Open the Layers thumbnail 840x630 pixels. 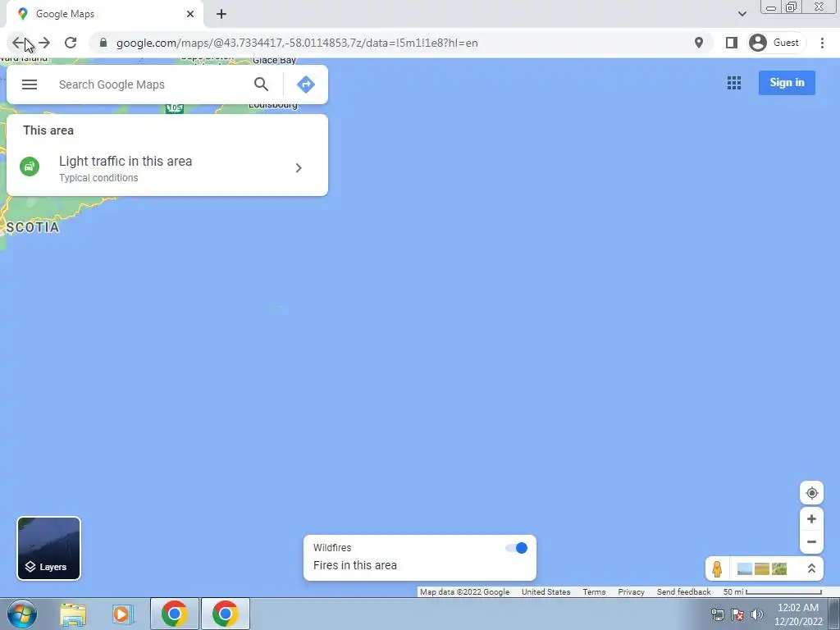coord(48,548)
